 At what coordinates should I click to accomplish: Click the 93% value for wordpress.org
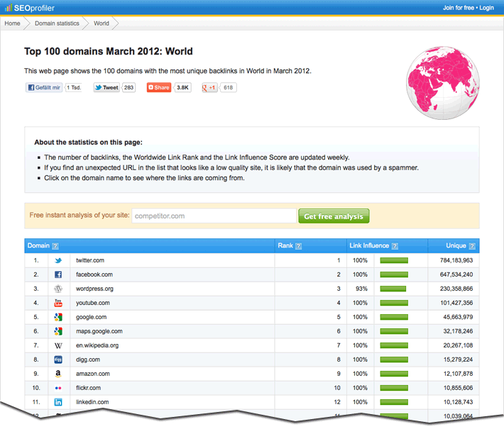pyautogui.click(x=361, y=289)
